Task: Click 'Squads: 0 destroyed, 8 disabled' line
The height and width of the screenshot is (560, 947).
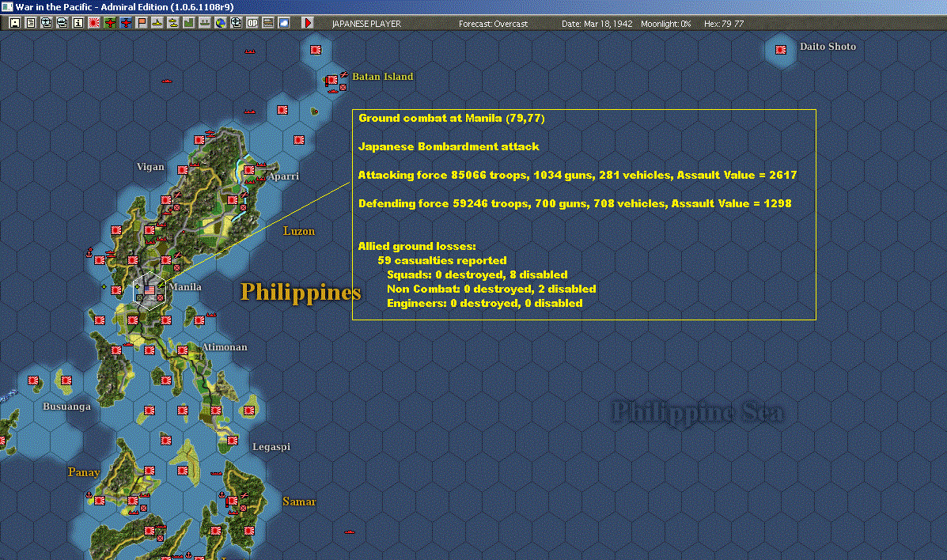Action: (477, 275)
